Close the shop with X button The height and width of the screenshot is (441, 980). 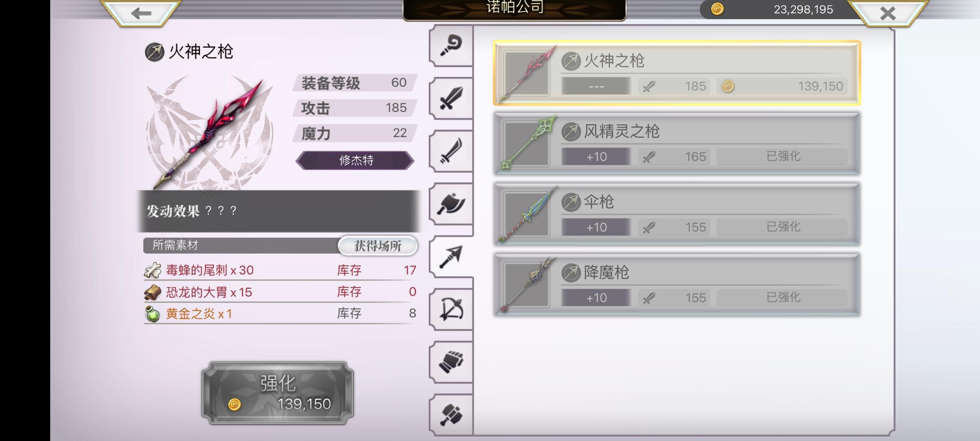(888, 13)
